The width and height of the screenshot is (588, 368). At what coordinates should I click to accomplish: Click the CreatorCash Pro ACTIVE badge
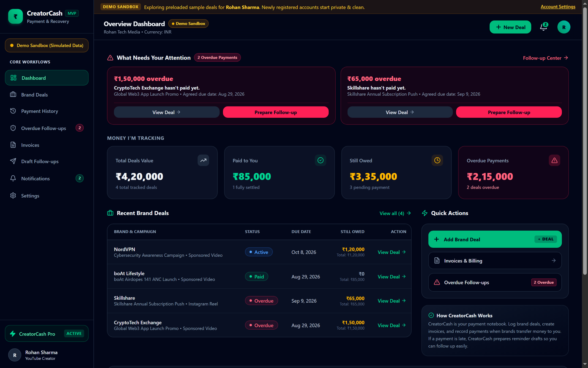click(74, 333)
